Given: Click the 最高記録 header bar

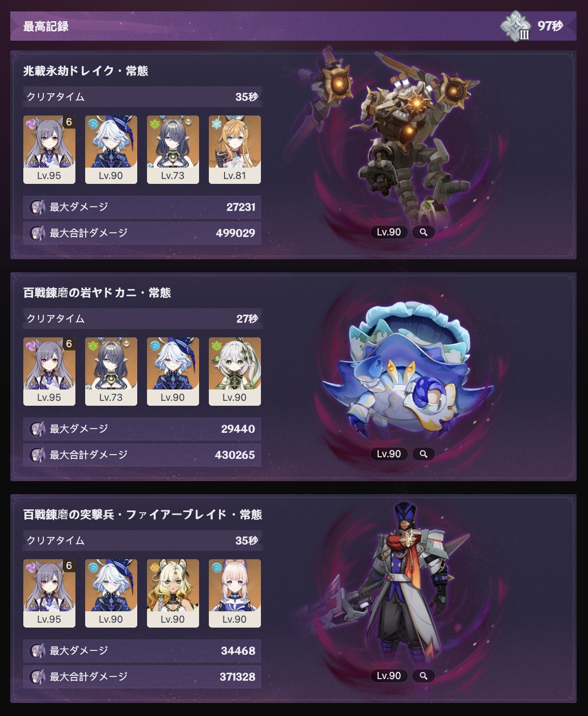Looking at the screenshot, I should point(293,26).
